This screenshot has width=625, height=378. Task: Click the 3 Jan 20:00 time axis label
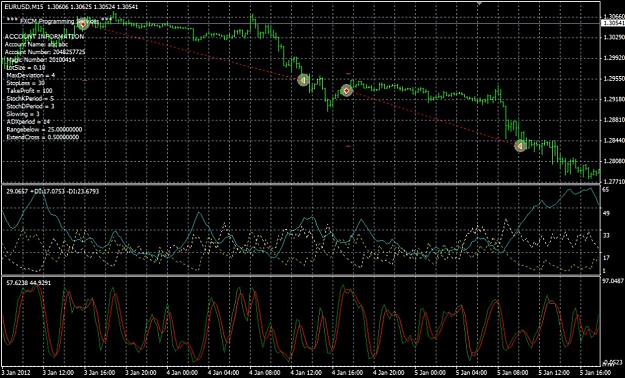(x=140, y=372)
